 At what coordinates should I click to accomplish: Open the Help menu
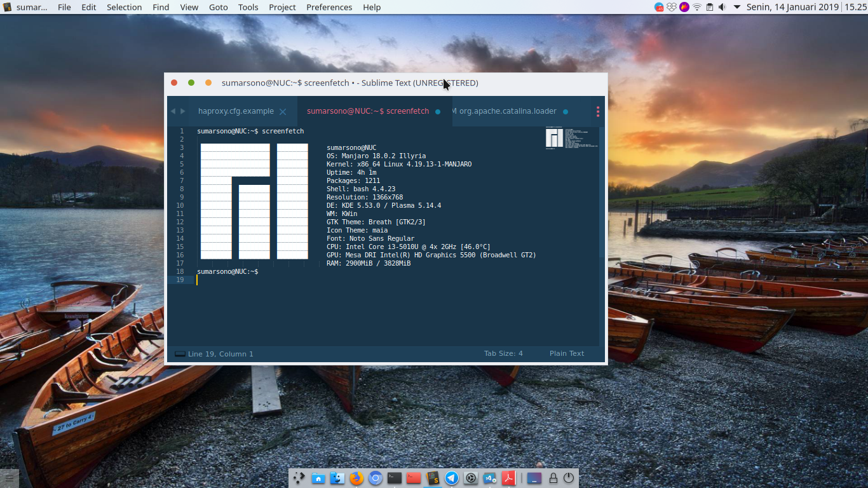(x=372, y=7)
